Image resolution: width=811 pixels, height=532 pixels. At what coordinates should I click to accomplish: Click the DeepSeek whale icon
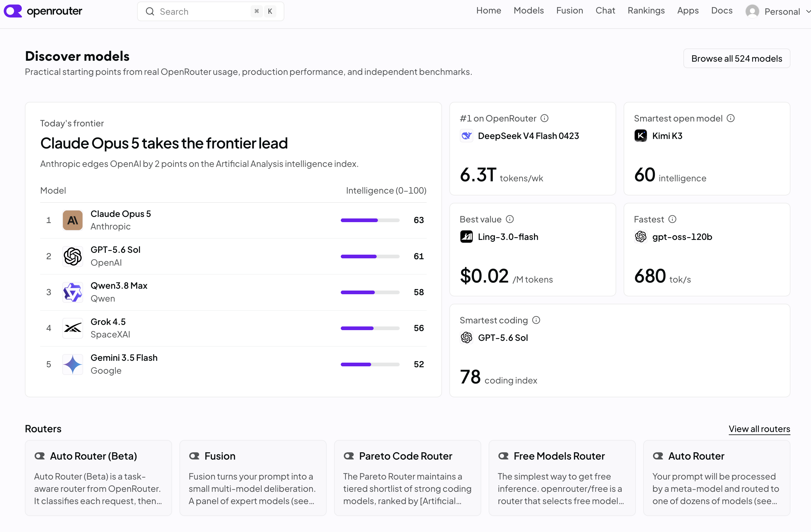(467, 136)
